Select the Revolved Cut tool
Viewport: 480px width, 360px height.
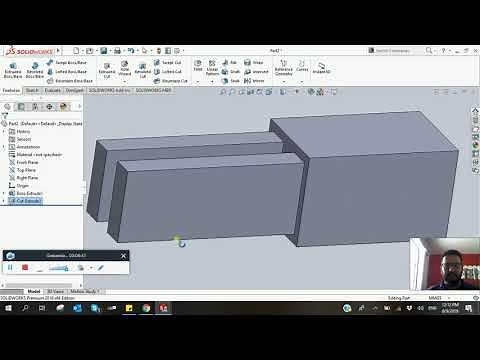[143, 71]
